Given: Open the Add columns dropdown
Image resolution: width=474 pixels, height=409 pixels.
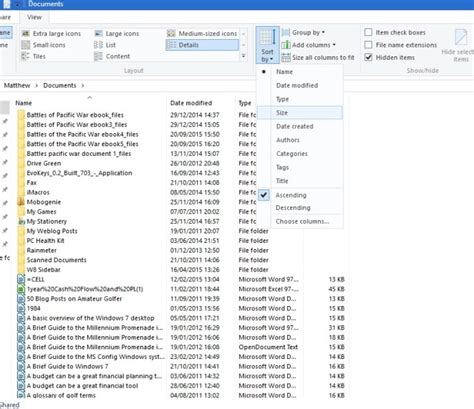Looking at the screenshot, I should coord(309,45).
